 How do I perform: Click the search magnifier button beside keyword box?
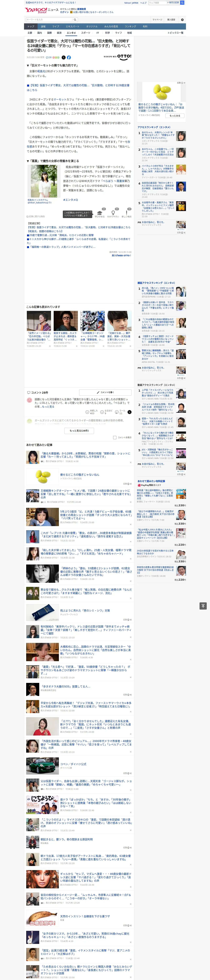tap(75, 19)
